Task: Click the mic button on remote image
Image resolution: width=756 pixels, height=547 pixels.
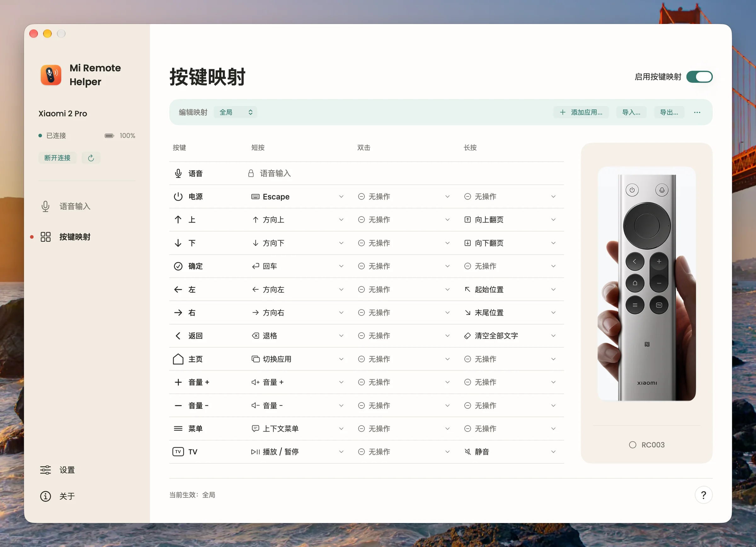Action: coord(662,190)
